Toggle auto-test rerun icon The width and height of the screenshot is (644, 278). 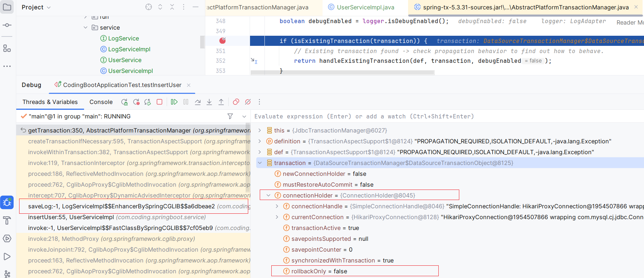pyautogui.click(x=148, y=102)
